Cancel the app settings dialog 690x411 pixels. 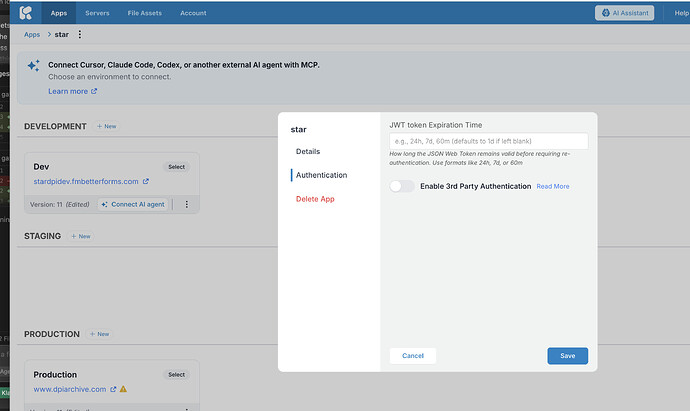[x=413, y=356]
